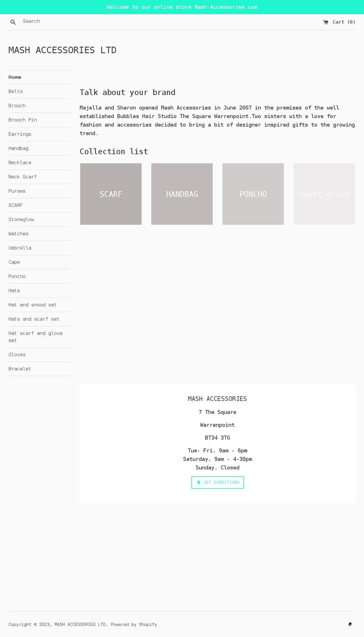
Task: Open the Sweet grace collection tile
Action: click(x=324, y=194)
